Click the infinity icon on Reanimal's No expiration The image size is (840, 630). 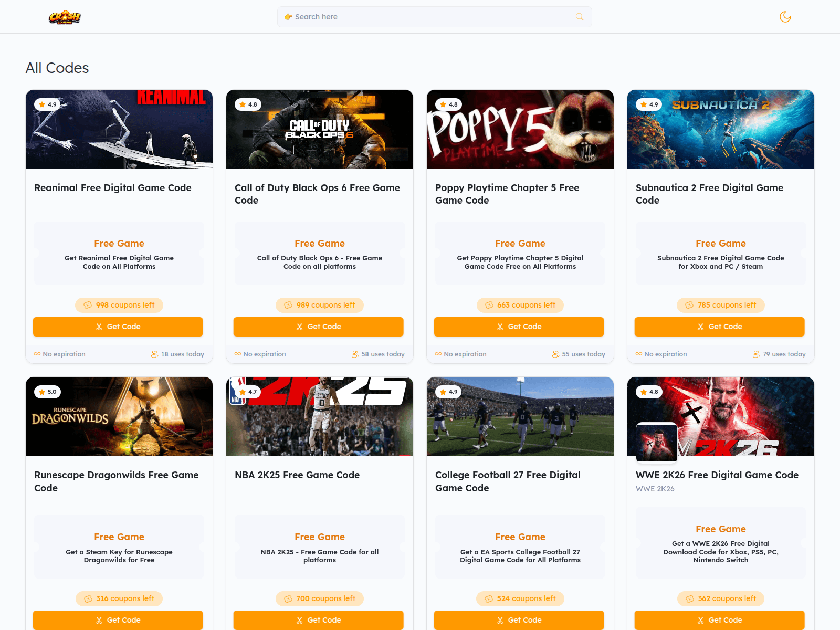coord(37,354)
